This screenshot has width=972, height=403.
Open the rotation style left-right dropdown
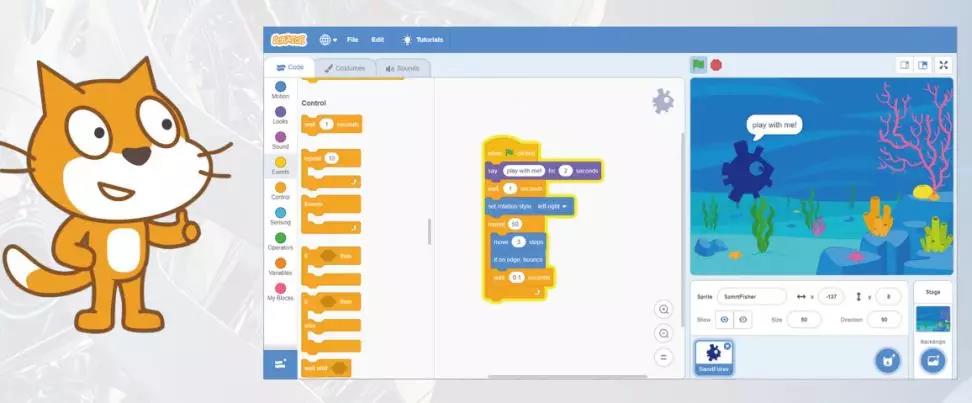[552, 206]
